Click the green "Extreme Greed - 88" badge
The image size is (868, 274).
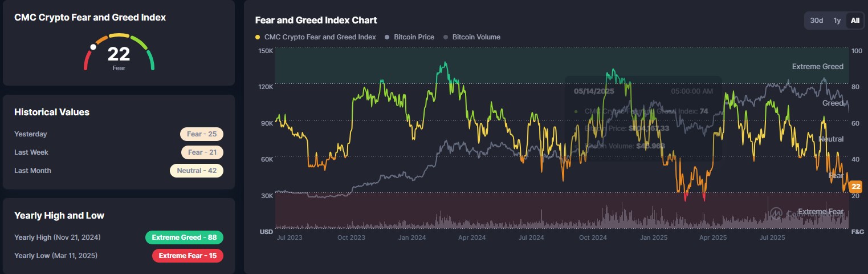(184, 237)
